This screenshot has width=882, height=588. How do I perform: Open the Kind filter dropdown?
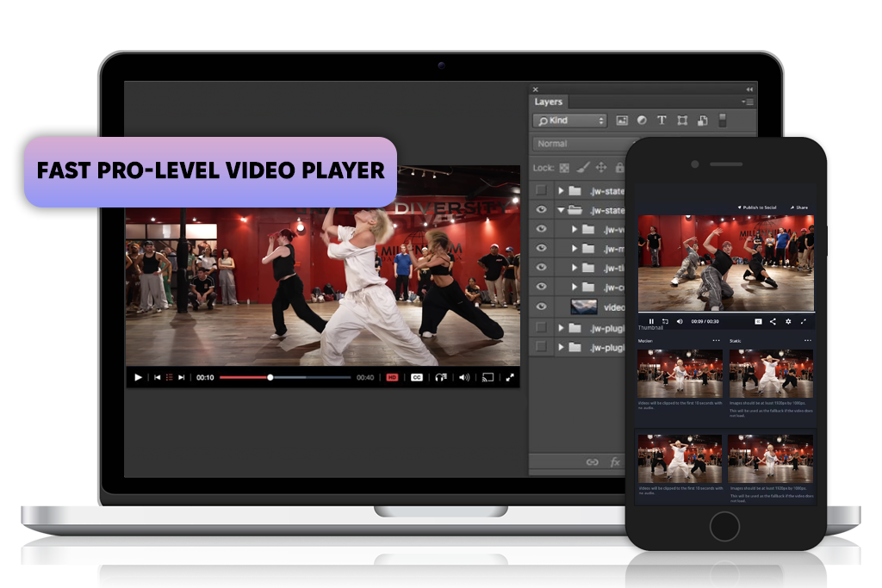click(570, 121)
